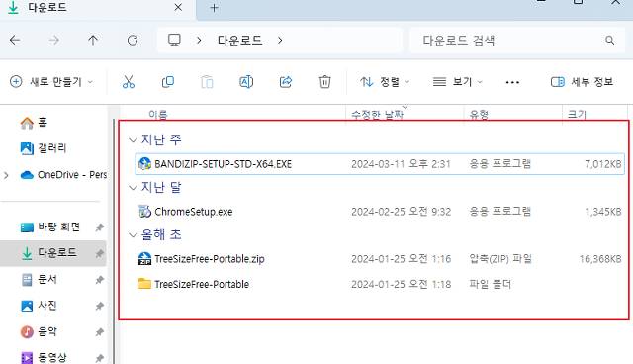Select TreeSizeFree-Portable folder name
Screen dimensions: 633x364
pyautogui.click(x=202, y=284)
